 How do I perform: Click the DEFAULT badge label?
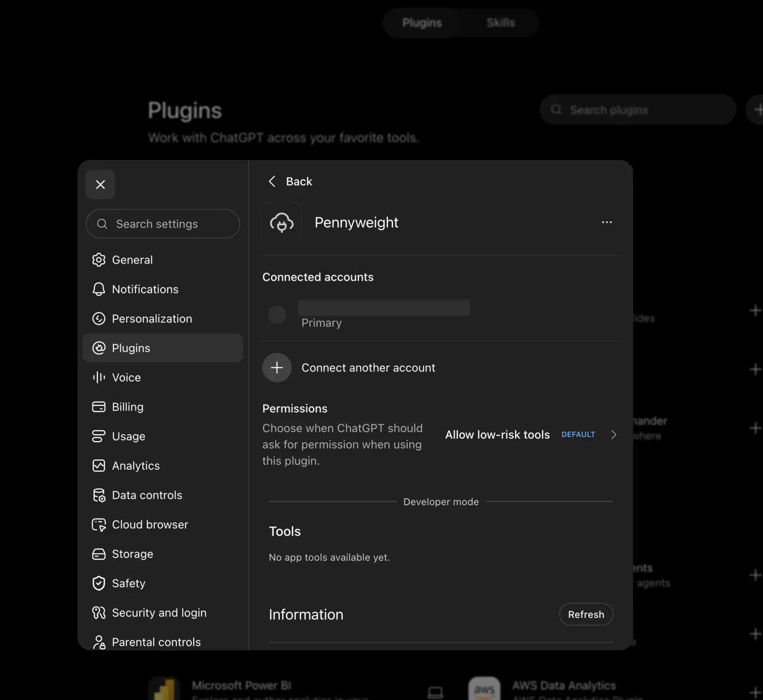pyautogui.click(x=578, y=434)
